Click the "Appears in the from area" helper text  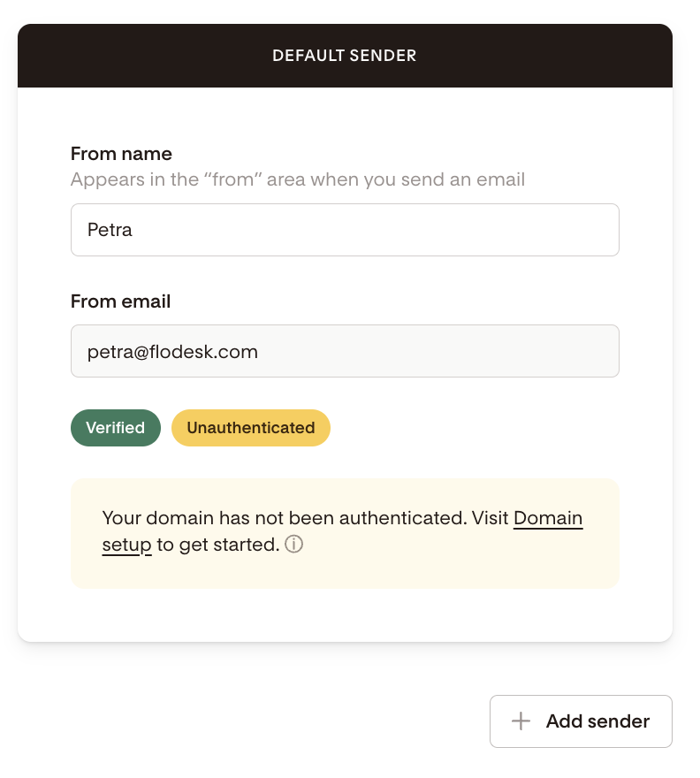coord(298,180)
